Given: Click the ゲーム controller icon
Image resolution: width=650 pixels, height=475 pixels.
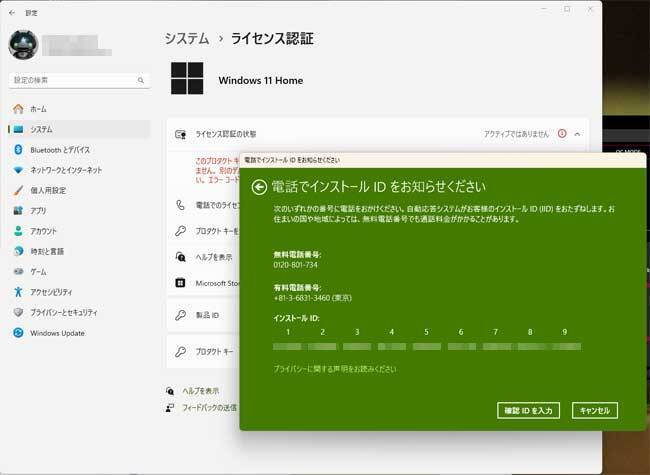Looking at the screenshot, I should coord(18,271).
